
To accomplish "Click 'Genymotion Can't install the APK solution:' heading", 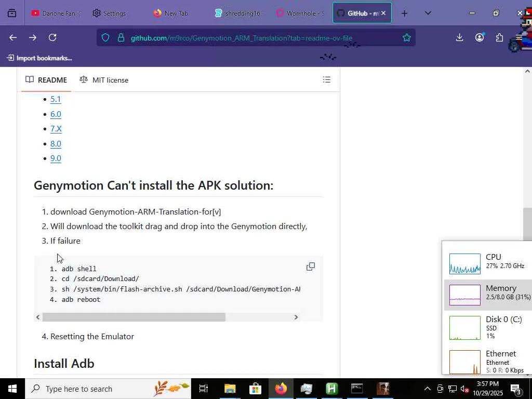I will [153, 185].
